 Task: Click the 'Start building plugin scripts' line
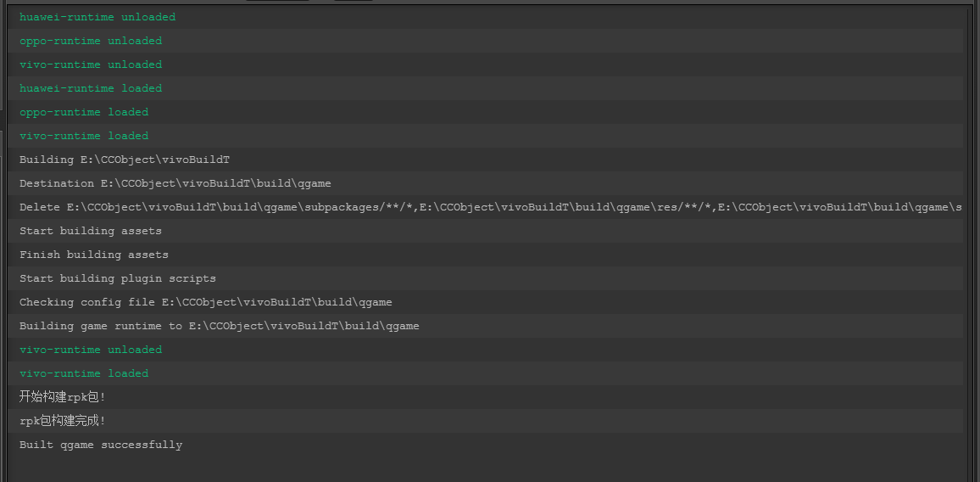(x=118, y=278)
